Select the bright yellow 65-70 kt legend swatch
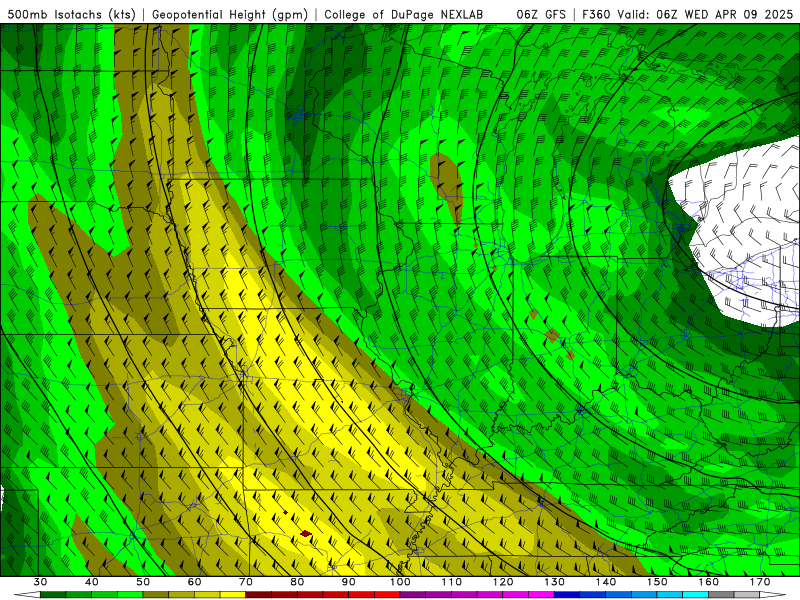 coord(233,595)
